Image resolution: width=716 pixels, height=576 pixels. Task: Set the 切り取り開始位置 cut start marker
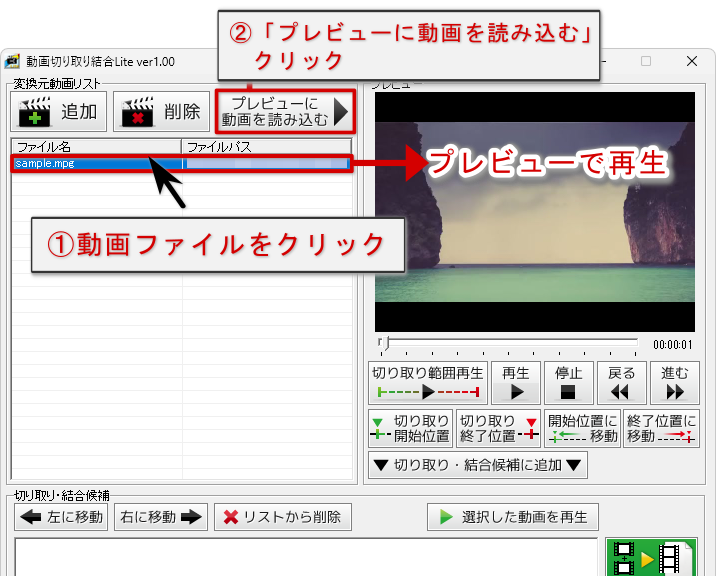410,428
